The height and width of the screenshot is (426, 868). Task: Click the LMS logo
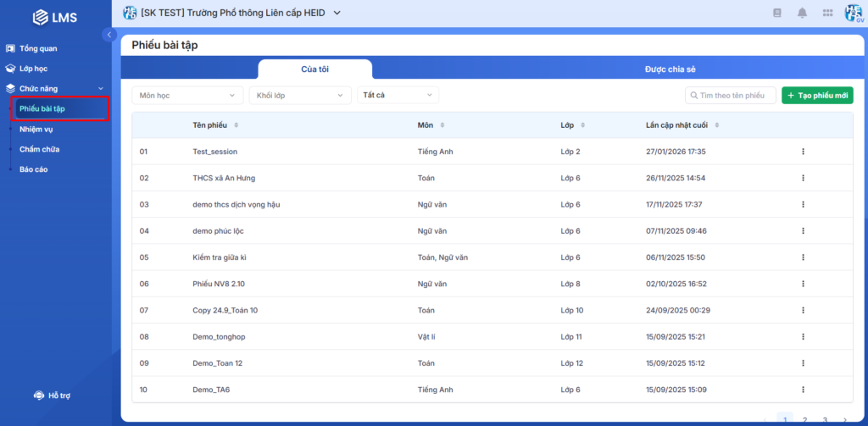(x=54, y=16)
